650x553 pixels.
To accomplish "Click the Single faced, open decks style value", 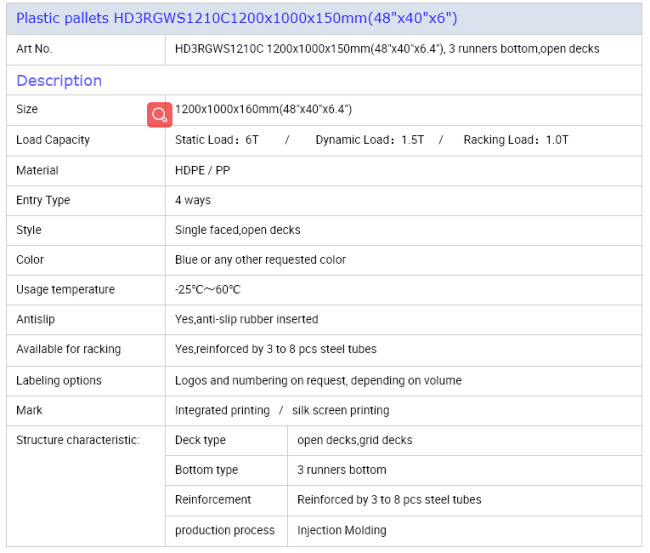I will [237, 230].
